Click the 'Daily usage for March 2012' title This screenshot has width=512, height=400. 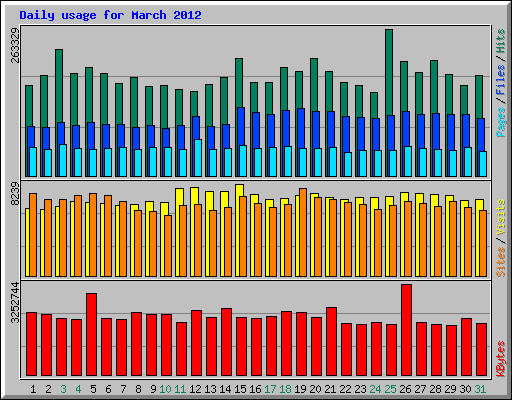(x=110, y=15)
